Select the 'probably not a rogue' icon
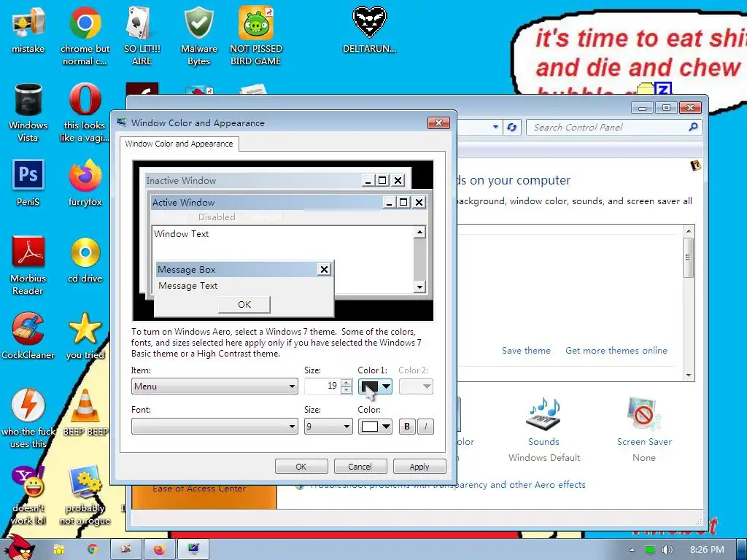Image resolution: width=747 pixels, height=560 pixels. (85, 495)
